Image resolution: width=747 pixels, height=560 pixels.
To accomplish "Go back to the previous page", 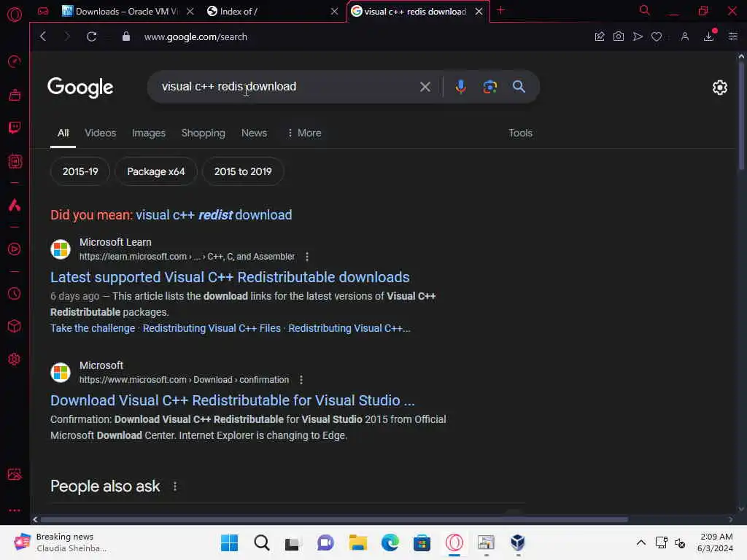I will click(x=43, y=36).
